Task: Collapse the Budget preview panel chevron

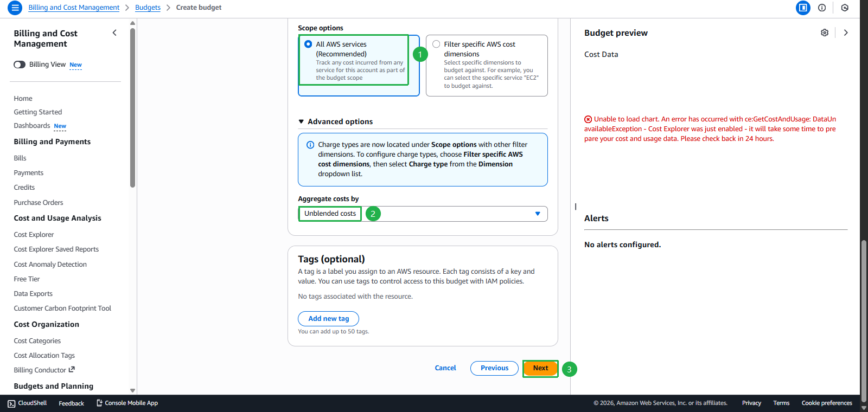Action: [846, 33]
